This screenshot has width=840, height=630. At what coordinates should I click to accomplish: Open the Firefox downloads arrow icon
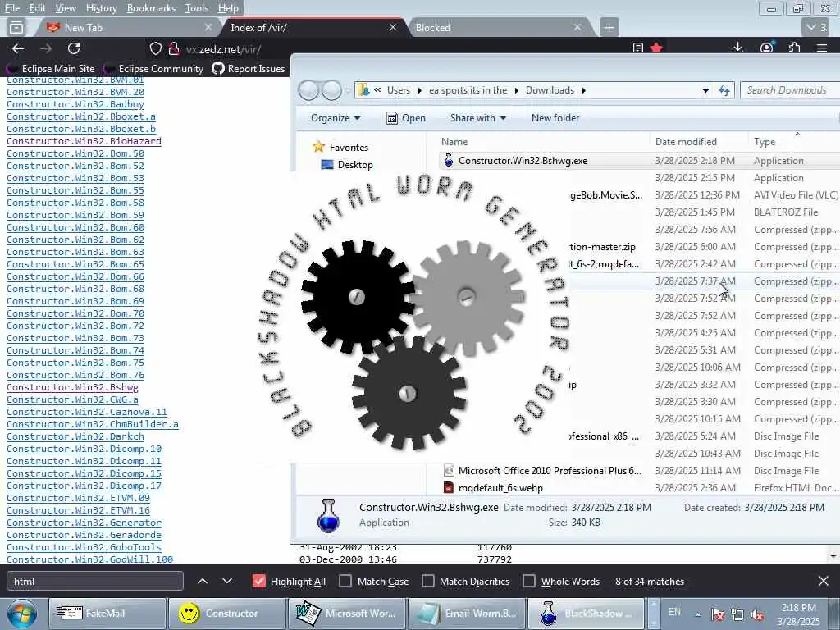pyautogui.click(x=737, y=48)
